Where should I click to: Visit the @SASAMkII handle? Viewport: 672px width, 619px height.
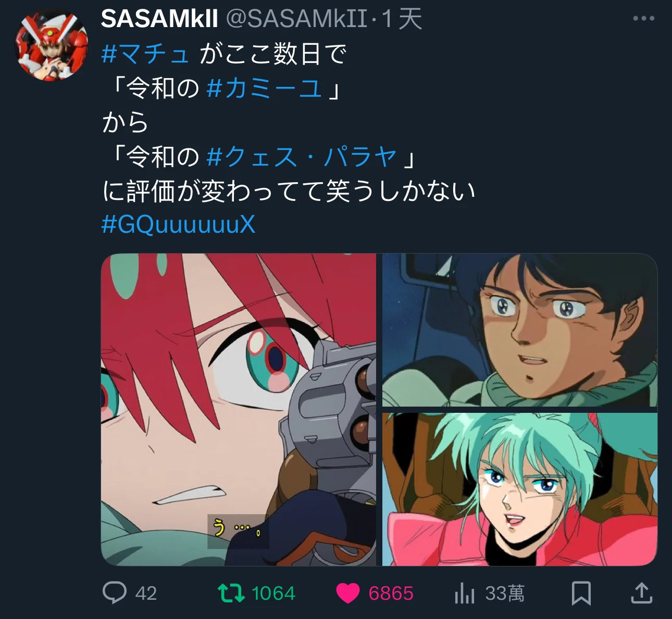tap(296, 19)
